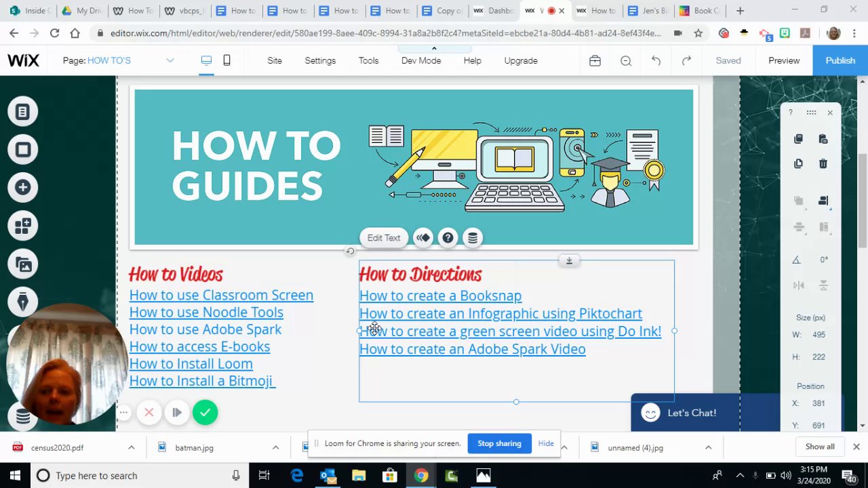Open the rotation angle field
Image resolution: width=868 pixels, height=488 pixels.
824,260
